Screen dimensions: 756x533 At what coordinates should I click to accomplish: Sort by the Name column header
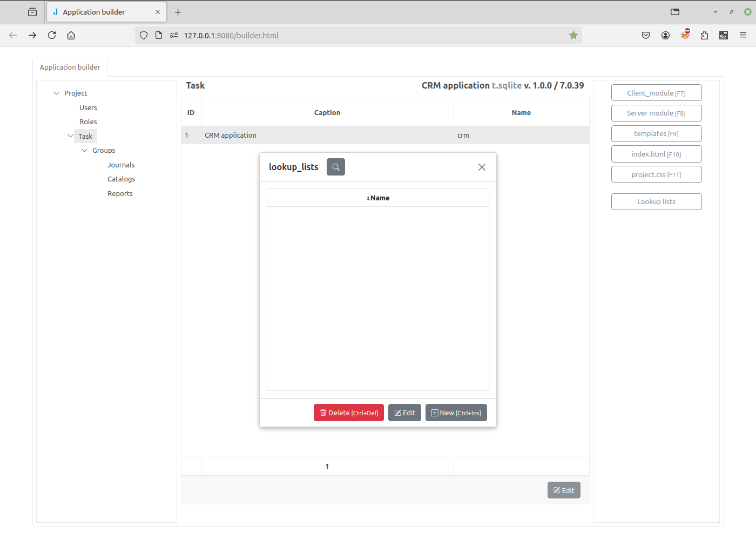[378, 198]
